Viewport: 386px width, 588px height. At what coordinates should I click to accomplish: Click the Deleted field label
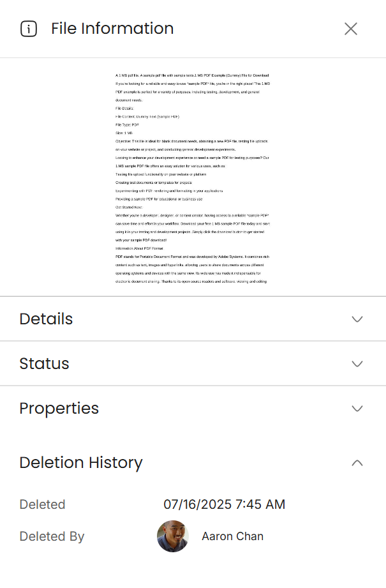point(42,504)
